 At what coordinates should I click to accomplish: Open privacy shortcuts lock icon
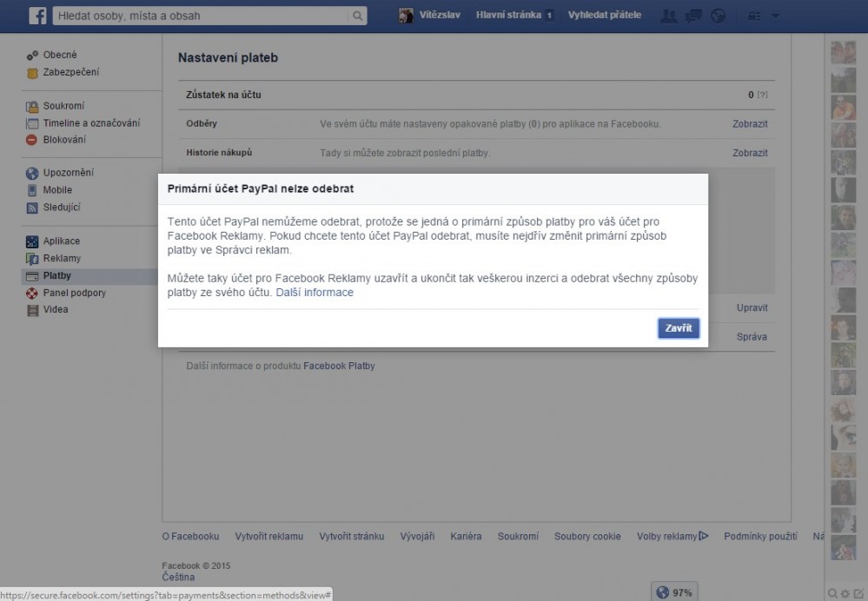pos(753,16)
